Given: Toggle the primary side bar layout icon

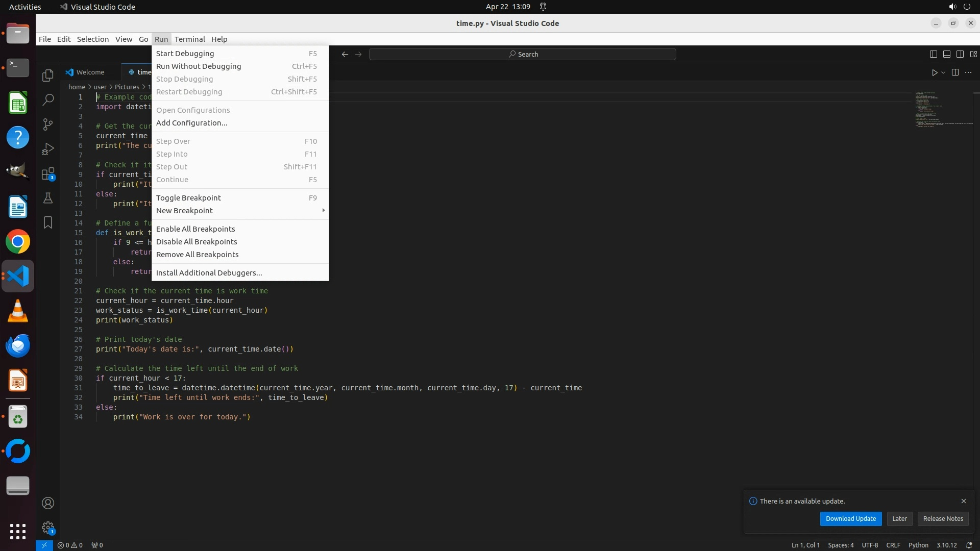Looking at the screenshot, I should 934,54.
